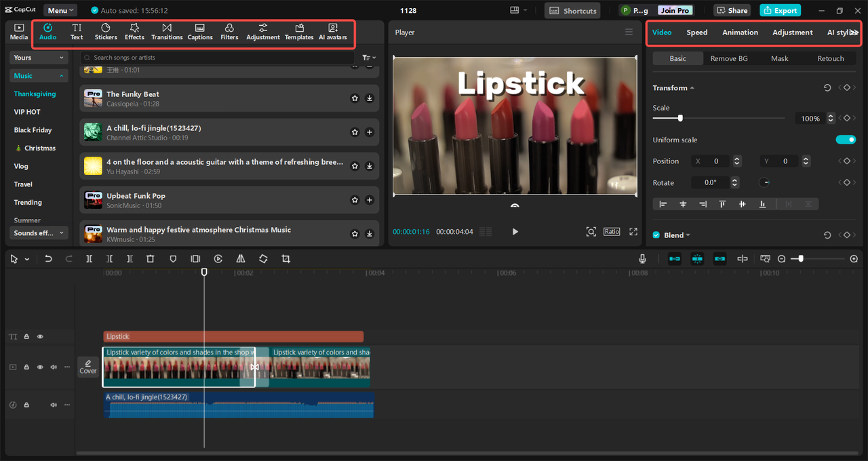Open the Menu dropdown
This screenshot has width=868, height=461.
[x=60, y=10]
